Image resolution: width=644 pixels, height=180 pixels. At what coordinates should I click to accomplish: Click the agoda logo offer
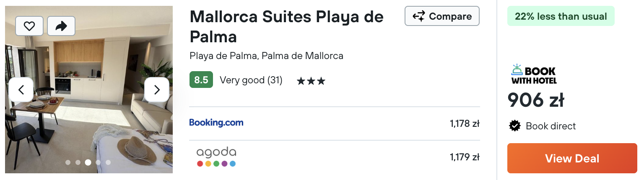[216, 157]
